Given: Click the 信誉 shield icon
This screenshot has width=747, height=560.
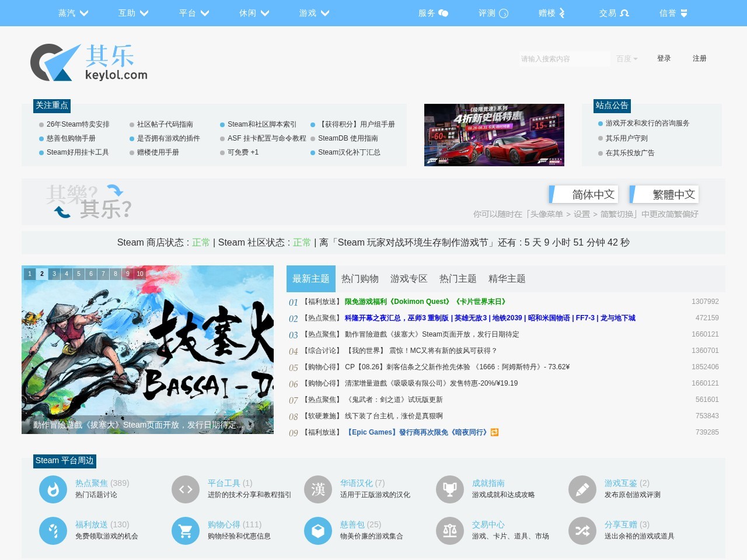Looking at the screenshot, I should (x=684, y=13).
